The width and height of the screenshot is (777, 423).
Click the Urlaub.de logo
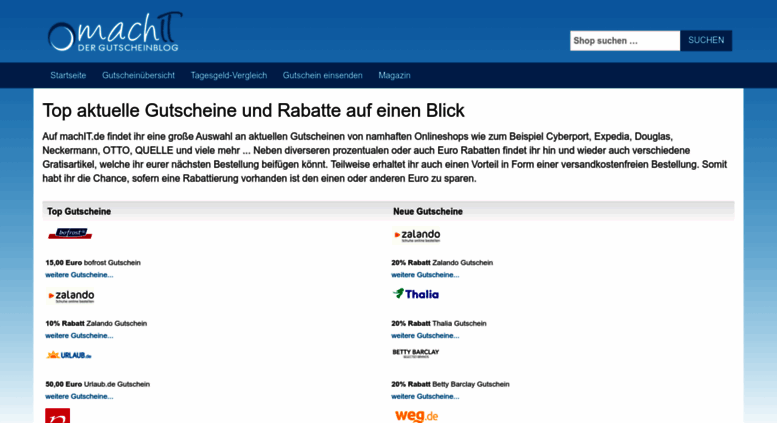pyautogui.click(x=69, y=355)
